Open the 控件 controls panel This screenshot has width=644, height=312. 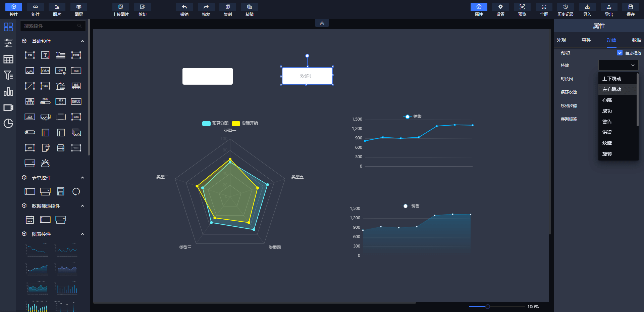click(14, 10)
